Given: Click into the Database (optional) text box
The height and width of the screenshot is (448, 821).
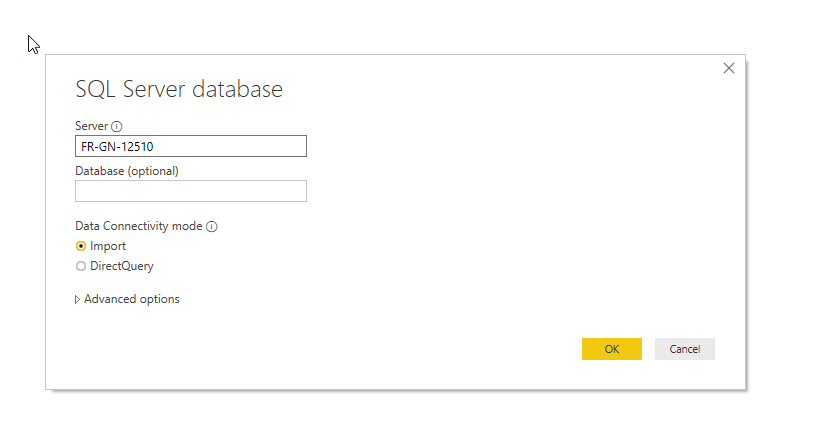Looking at the screenshot, I should click(x=190, y=191).
